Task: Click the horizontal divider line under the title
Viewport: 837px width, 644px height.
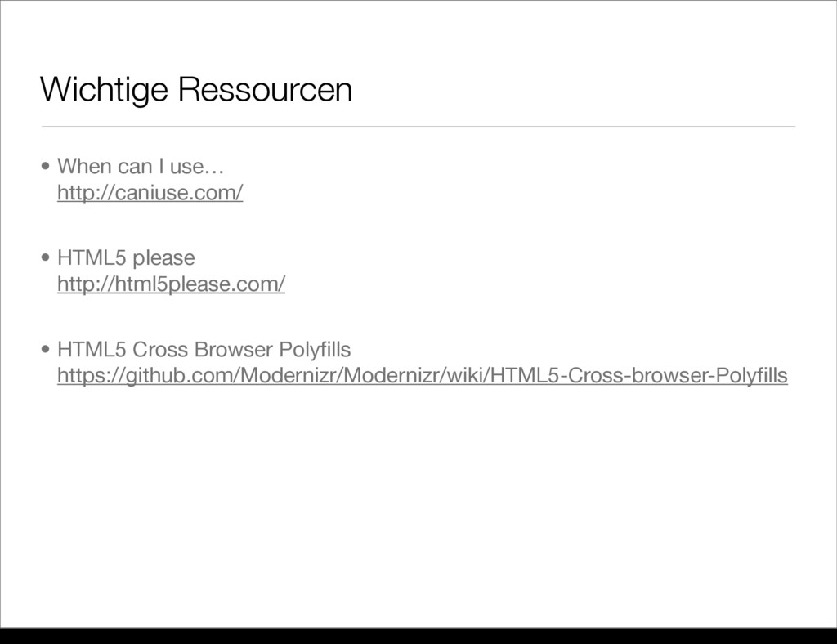Action: [x=418, y=127]
